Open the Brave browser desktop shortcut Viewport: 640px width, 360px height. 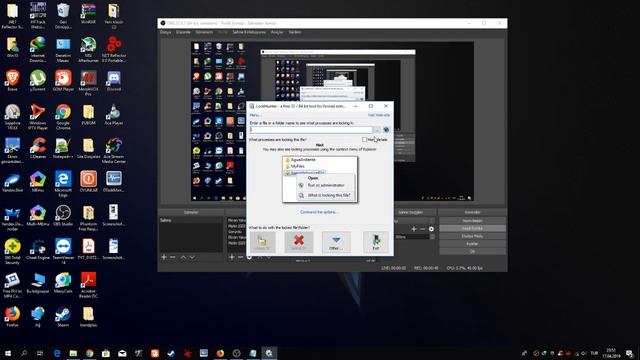click(x=12, y=80)
